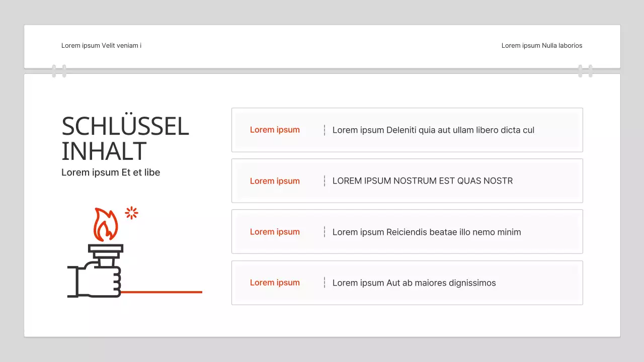Click the right binder ring clips

(x=585, y=71)
